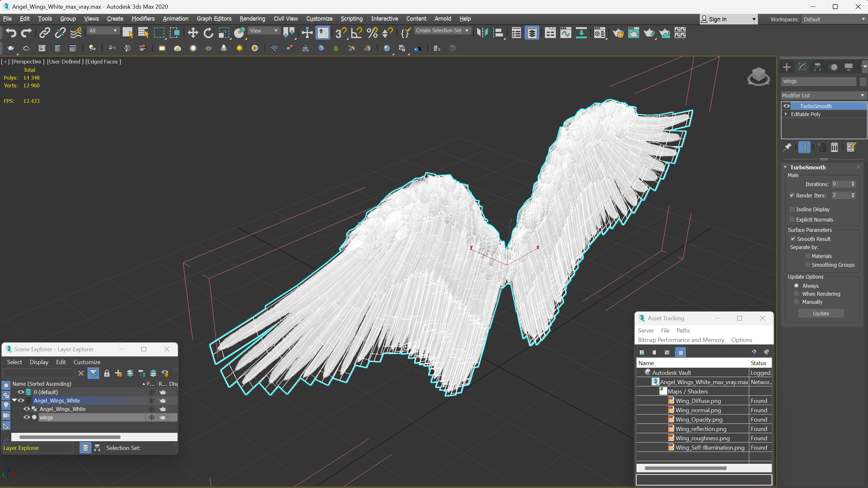Open the Modifiers menu in menu bar
This screenshot has width=868, height=488.
[x=143, y=18]
